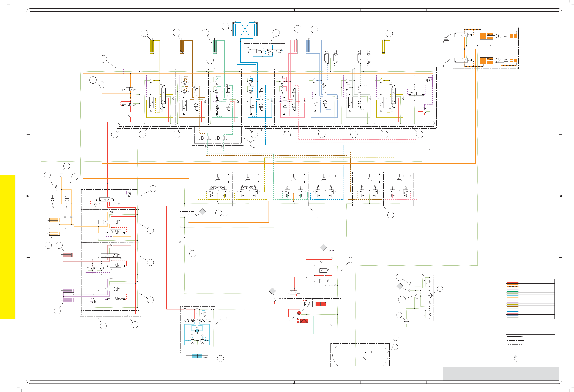Click the yellow vertical bar on the left margin
Viewport: 574px width, 392px height.
point(8,247)
